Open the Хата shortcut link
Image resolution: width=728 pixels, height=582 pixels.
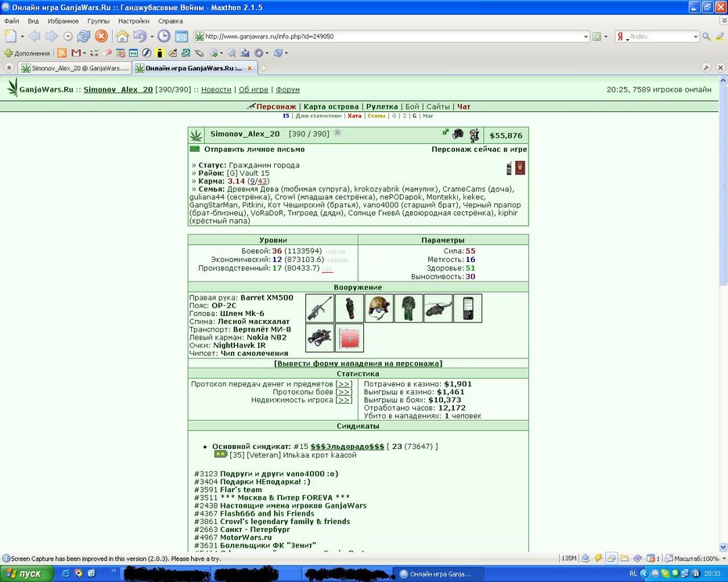click(355, 116)
